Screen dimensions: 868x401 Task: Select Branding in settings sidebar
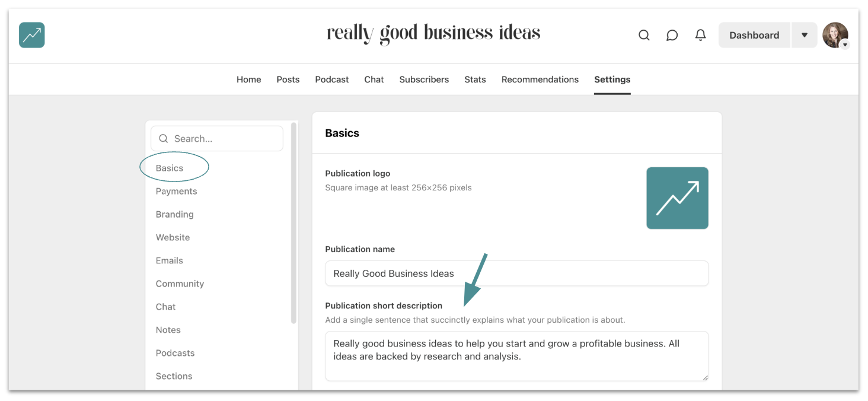click(x=174, y=214)
